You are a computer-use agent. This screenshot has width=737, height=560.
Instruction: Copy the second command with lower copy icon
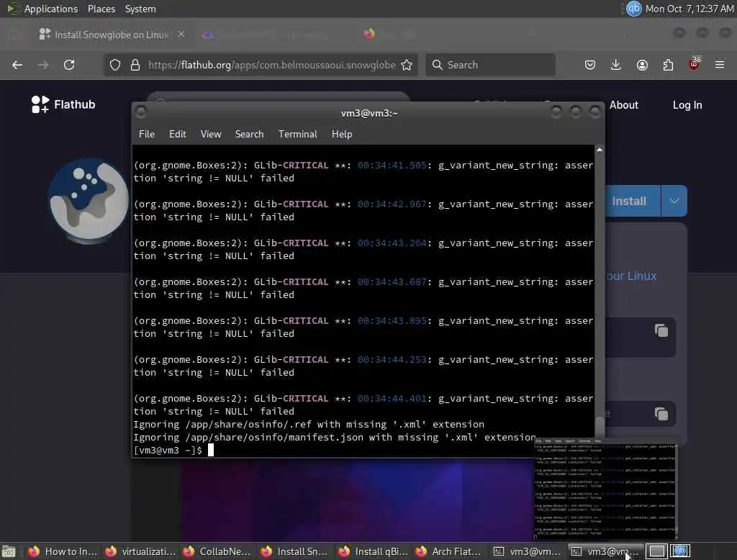(x=661, y=414)
